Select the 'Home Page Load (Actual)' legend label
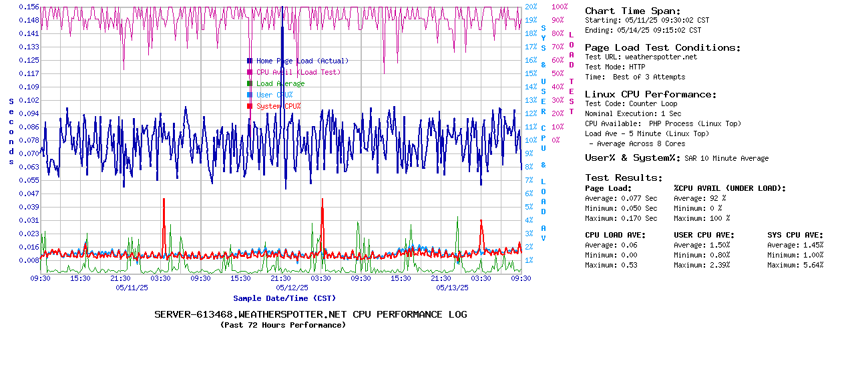Screen dimensions: 868x367 302,61
